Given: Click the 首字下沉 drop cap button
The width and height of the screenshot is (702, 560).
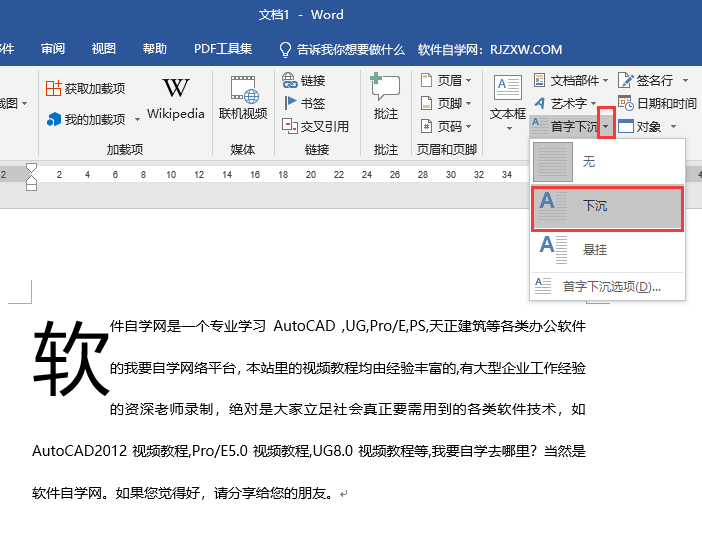Looking at the screenshot, I should (x=565, y=127).
